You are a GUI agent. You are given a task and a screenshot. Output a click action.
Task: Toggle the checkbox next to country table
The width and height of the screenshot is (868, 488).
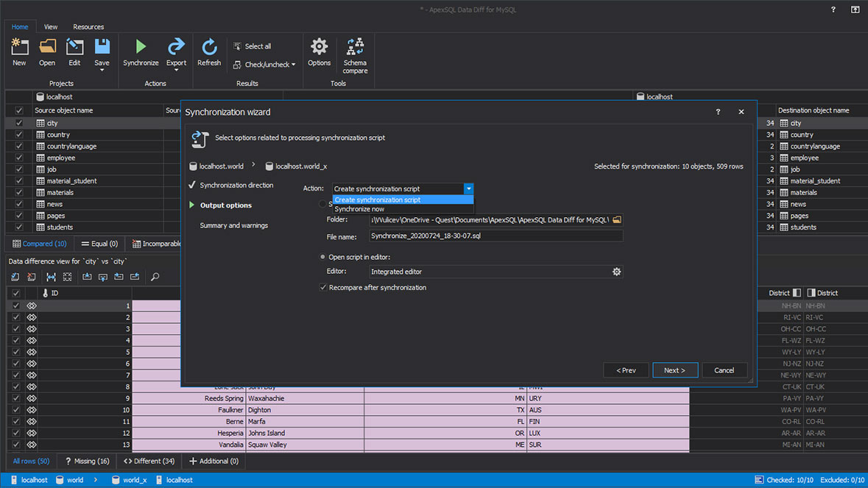(x=19, y=134)
